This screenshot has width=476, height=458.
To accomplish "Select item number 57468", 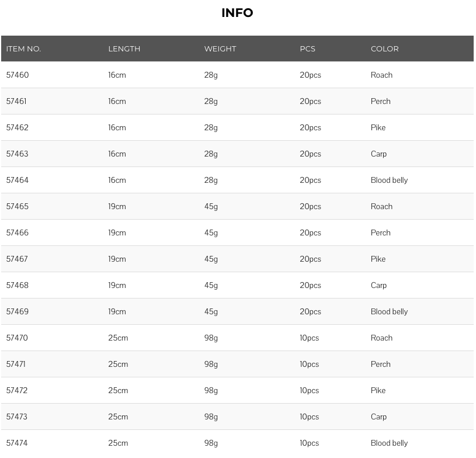I will click(x=18, y=285).
